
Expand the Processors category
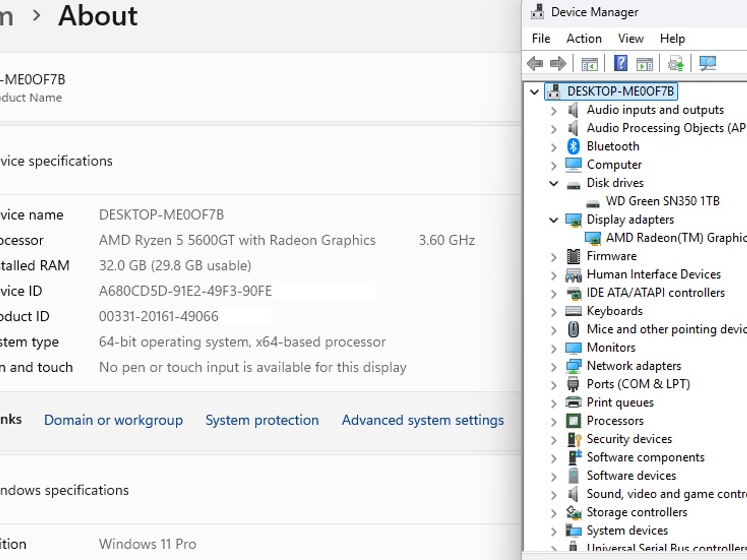click(x=554, y=421)
